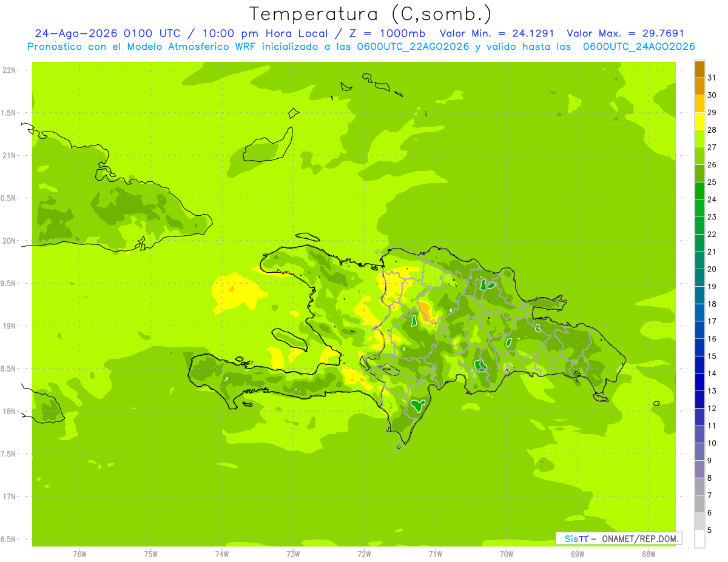The height and width of the screenshot is (562, 728).
Task: Click the "75W" longitude label
Action: [150, 554]
